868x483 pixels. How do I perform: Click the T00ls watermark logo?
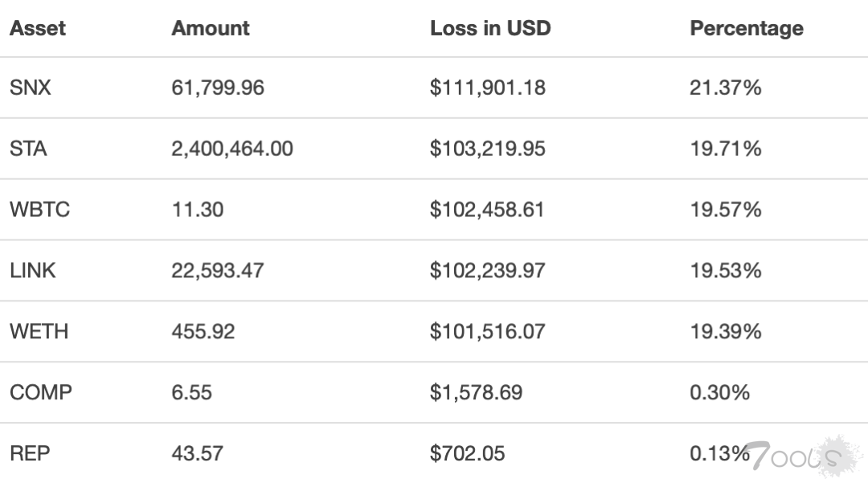point(797,456)
